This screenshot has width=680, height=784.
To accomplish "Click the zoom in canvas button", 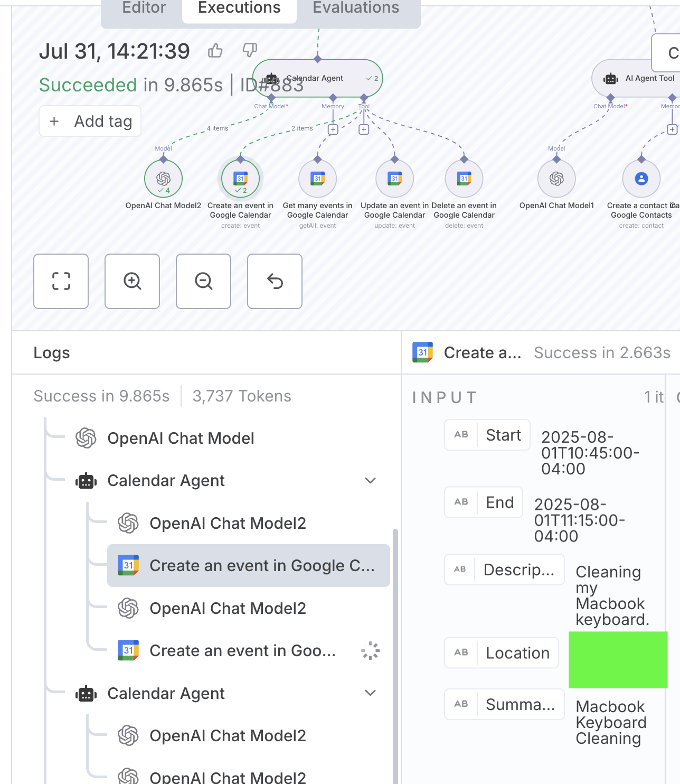I will click(x=132, y=281).
